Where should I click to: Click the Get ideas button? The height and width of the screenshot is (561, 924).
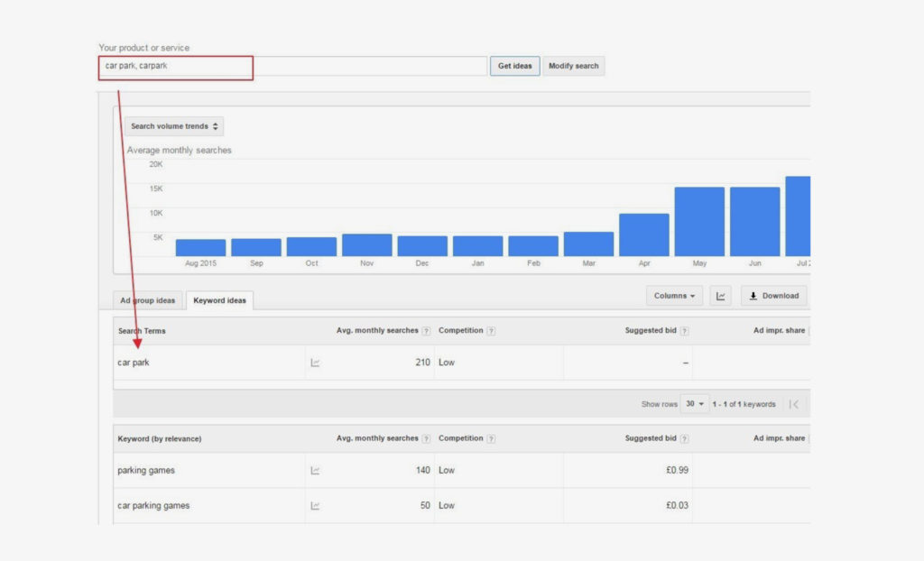(514, 66)
